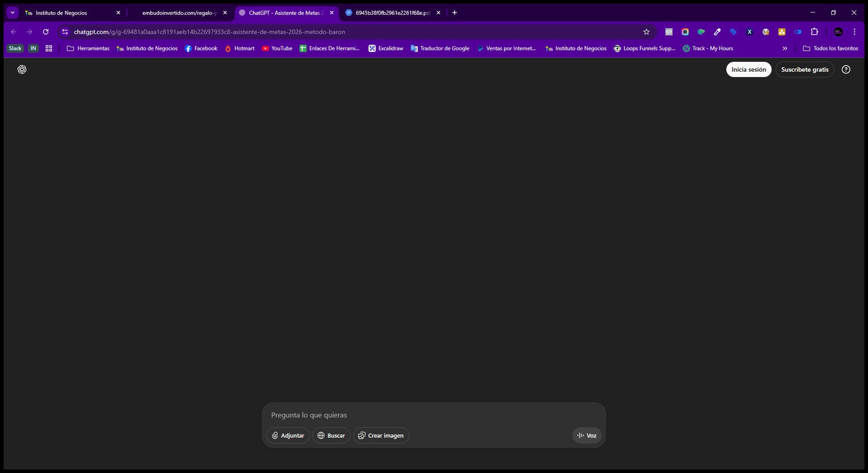Reload the current page
Screen dimensions: 868x473
click(46, 32)
